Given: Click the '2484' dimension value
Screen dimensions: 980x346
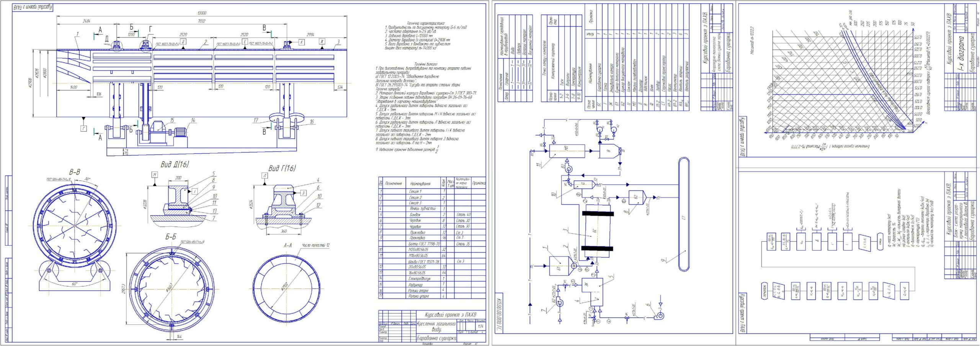Looking at the screenshot, I should pos(87,21).
